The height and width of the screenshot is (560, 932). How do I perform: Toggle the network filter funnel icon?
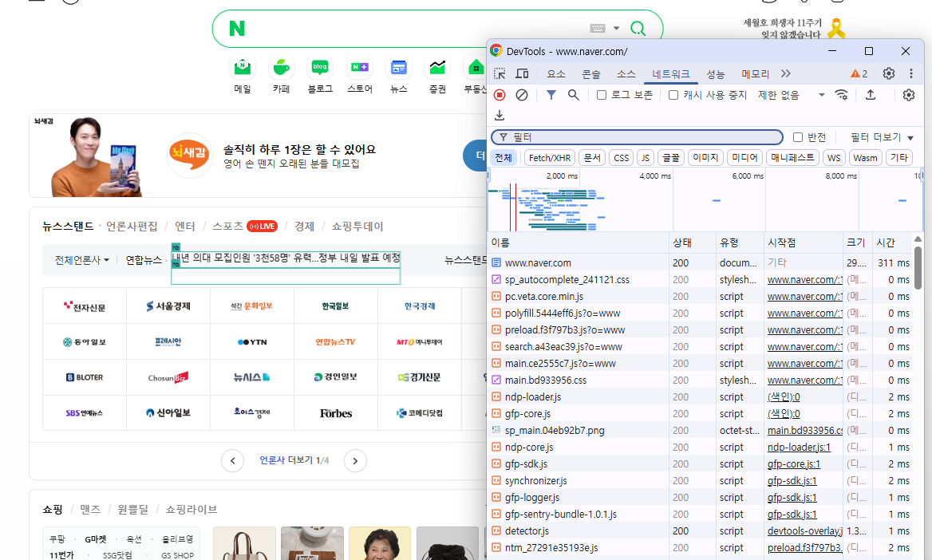[x=551, y=95]
